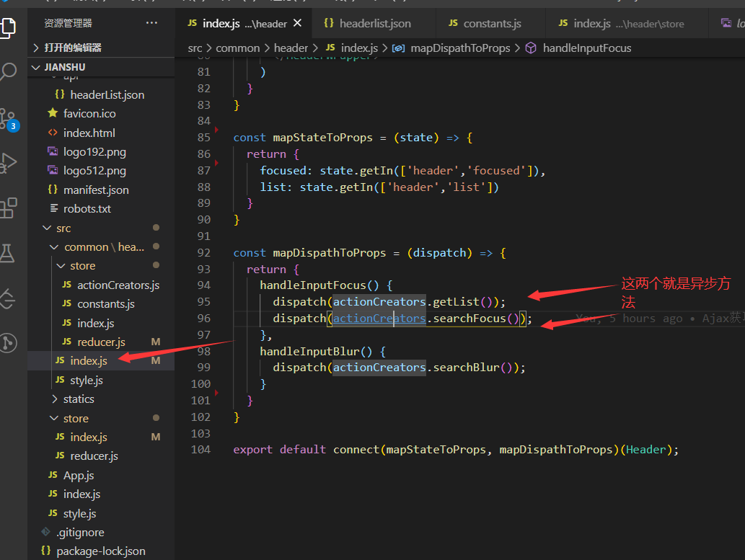Click handleInputBlur method name
This screenshot has width=745, height=560.
pos(309,351)
